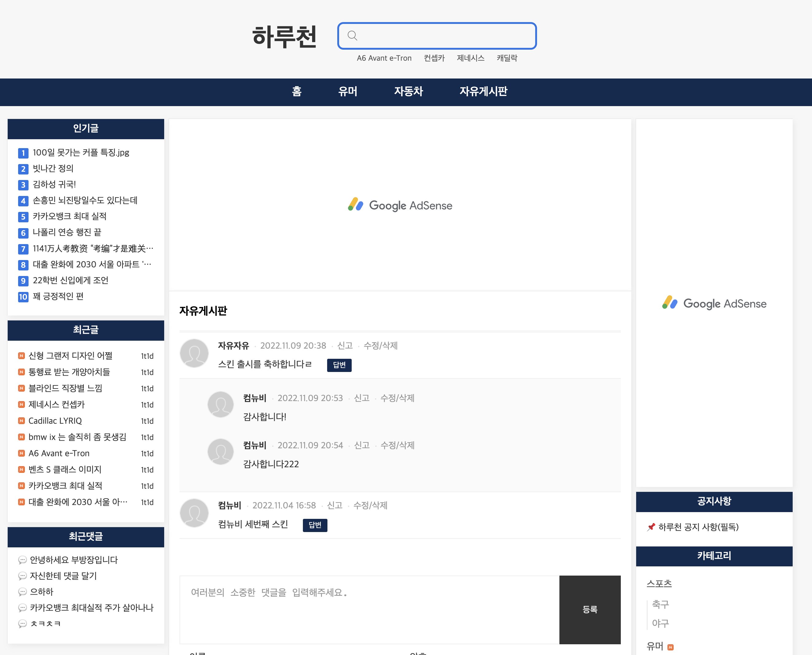The height and width of the screenshot is (655, 812).
Task: Click 신고 link on 20:53 컴뉴비 reply
Action: (362, 398)
